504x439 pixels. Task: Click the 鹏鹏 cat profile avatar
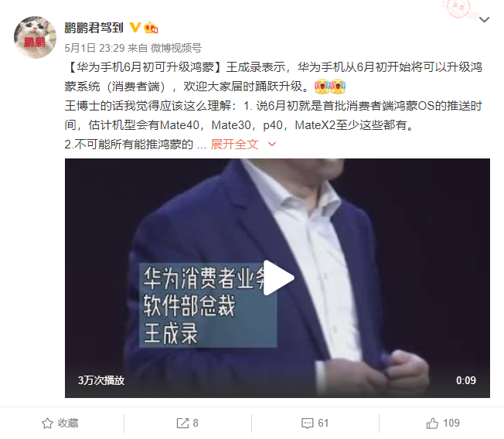[35, 37]
